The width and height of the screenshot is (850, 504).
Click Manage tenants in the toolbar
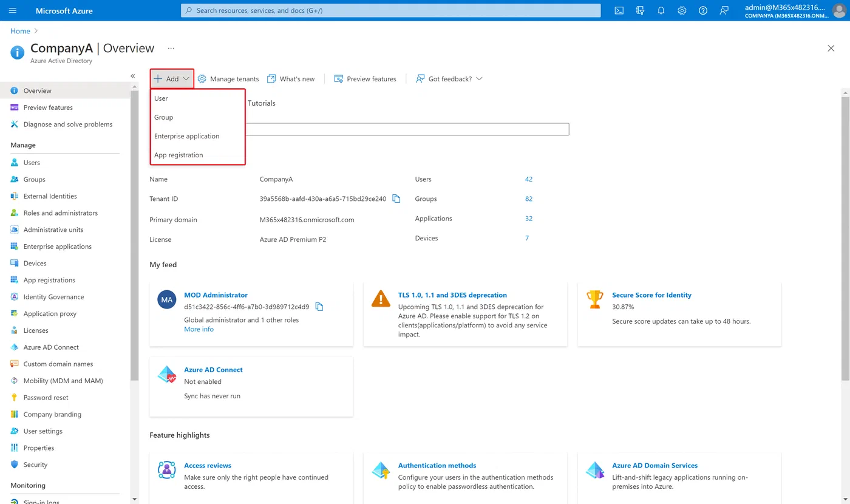(228, 79)
